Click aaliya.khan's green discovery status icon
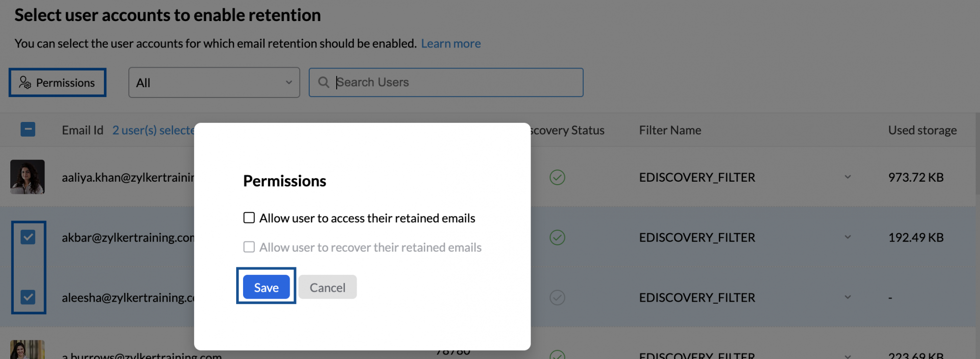 click(x=557, y=177)
